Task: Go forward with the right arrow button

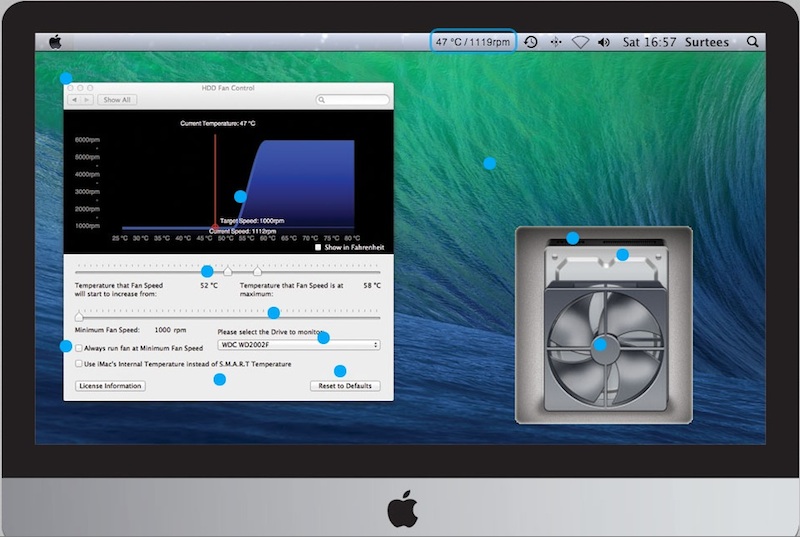Action: tap(88, 100)
